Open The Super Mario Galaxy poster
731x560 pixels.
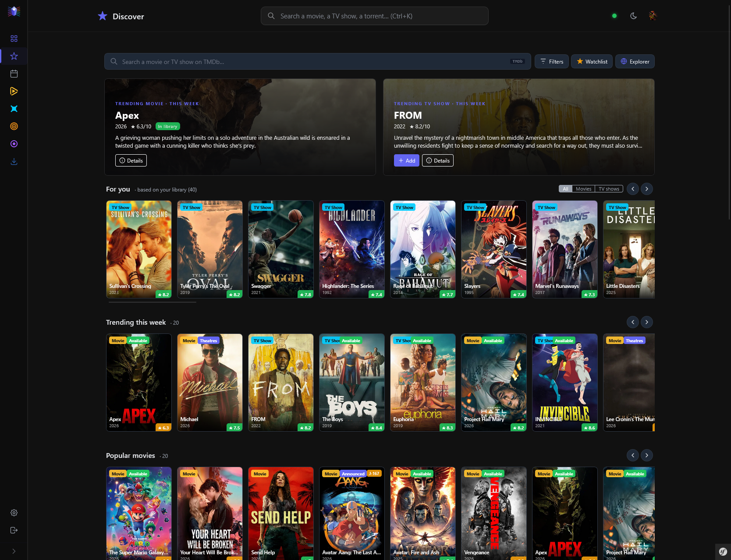click(x=139, y=514)
